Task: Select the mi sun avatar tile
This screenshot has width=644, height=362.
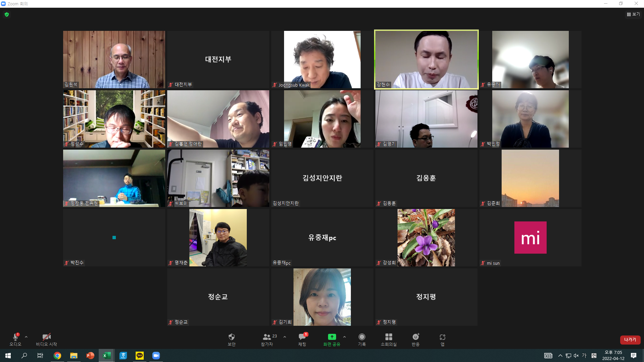Action: pyautogui.click(x=531, y=238)
